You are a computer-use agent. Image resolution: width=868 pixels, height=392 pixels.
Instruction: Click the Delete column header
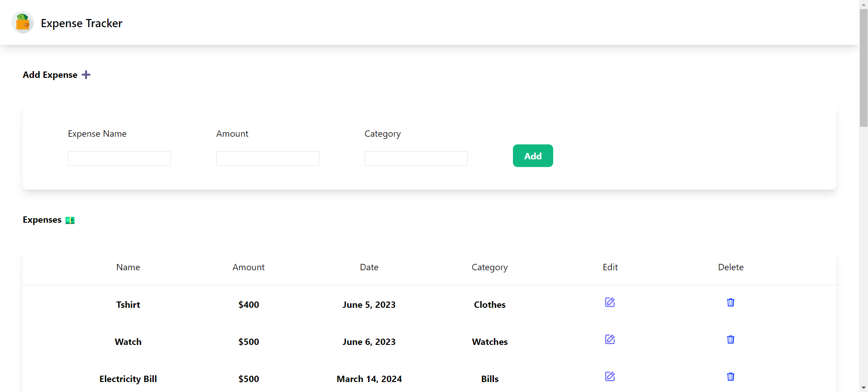(731, 267)
